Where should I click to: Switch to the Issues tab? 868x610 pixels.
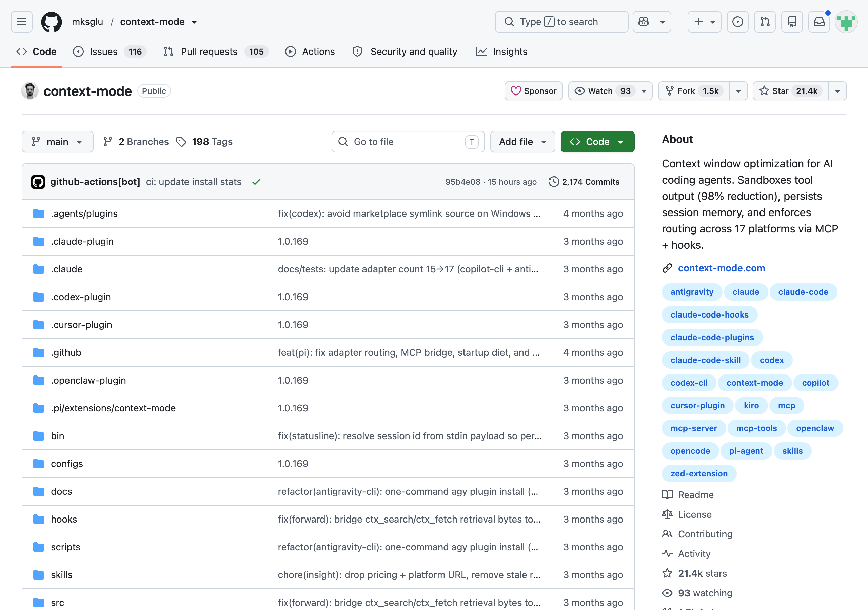110,52
